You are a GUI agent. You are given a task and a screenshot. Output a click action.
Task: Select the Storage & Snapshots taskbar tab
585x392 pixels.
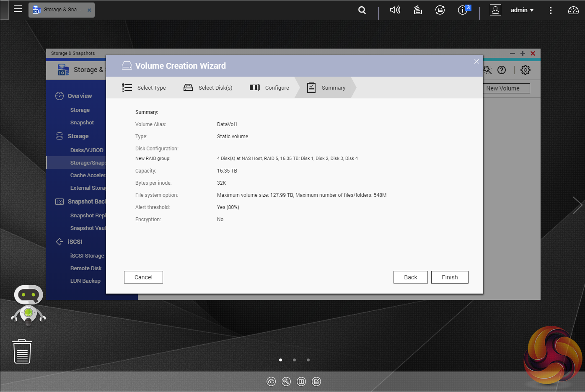coord(59,10)
